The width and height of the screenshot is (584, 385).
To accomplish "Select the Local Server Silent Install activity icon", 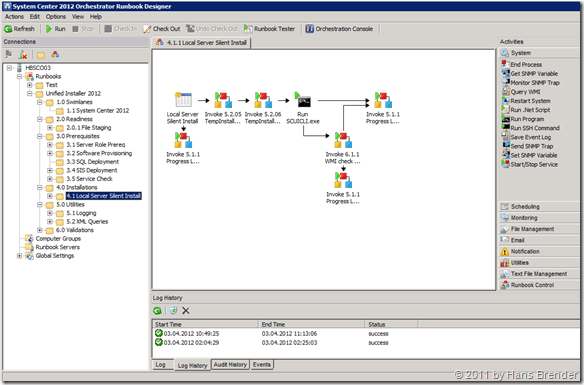I will click(183, 100).
